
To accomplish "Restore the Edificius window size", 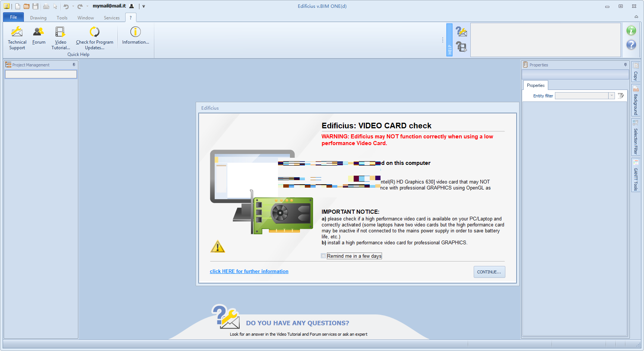I will (x=621, y=6).
